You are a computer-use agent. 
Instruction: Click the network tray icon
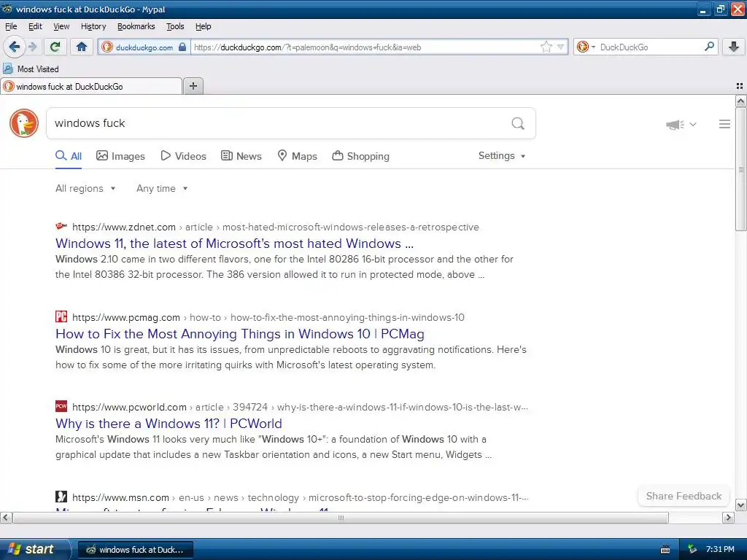tap(692, 550)
